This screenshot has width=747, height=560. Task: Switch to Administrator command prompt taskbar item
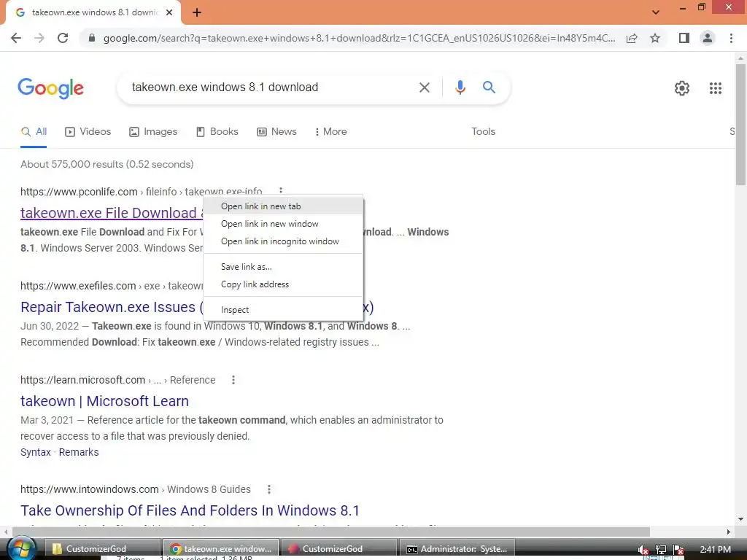point(457,549)
